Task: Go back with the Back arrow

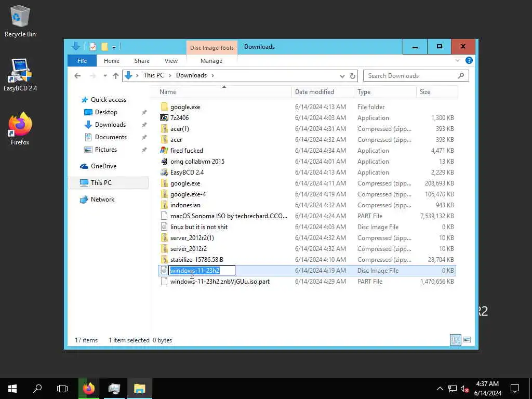Action: tap(77, 76)
